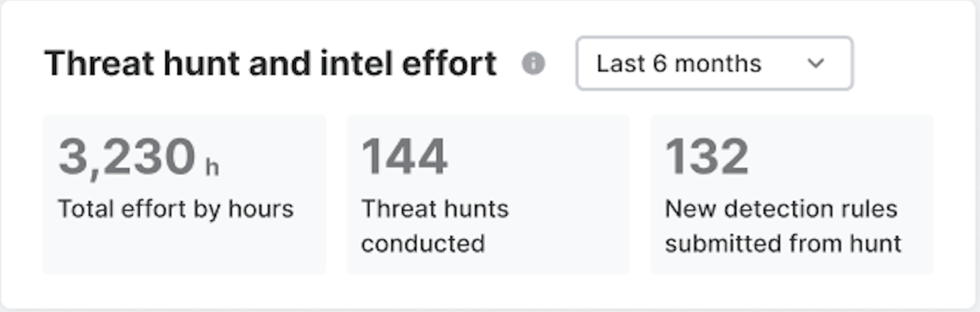Click the 'Total effort by hours' label
This screenshot has width=980, height=312.
[175, 208]
